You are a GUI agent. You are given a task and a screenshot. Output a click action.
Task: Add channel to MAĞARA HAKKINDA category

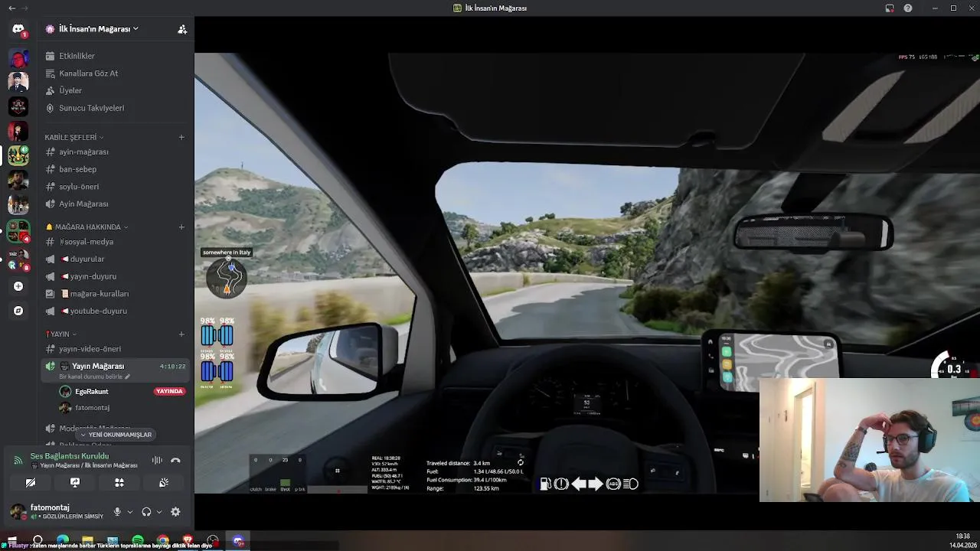click(181, 227)
